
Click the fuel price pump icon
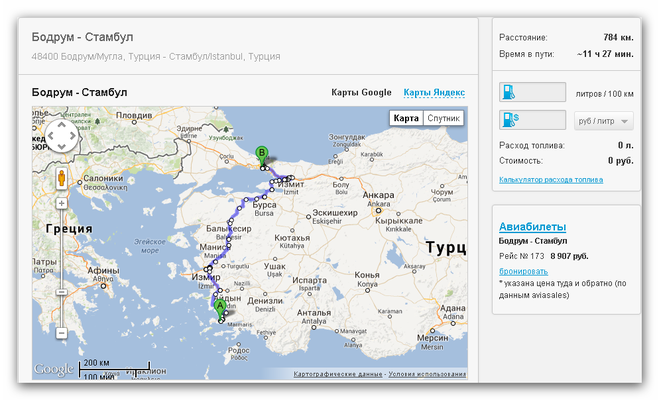tap(509, 121)
